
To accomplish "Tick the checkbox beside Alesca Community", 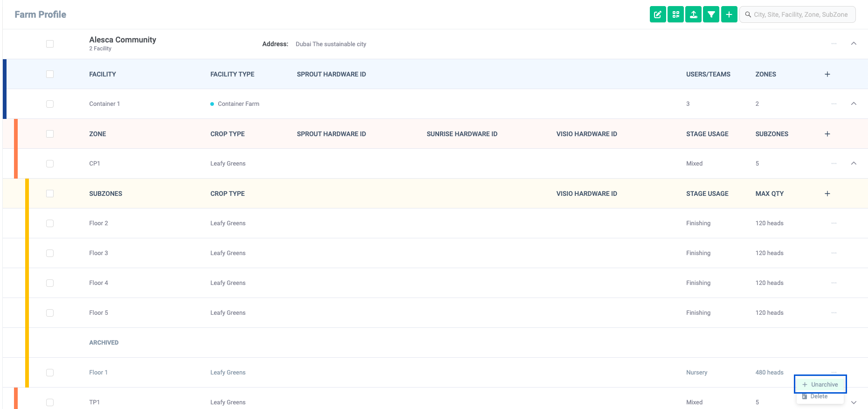I will point(50,44).
